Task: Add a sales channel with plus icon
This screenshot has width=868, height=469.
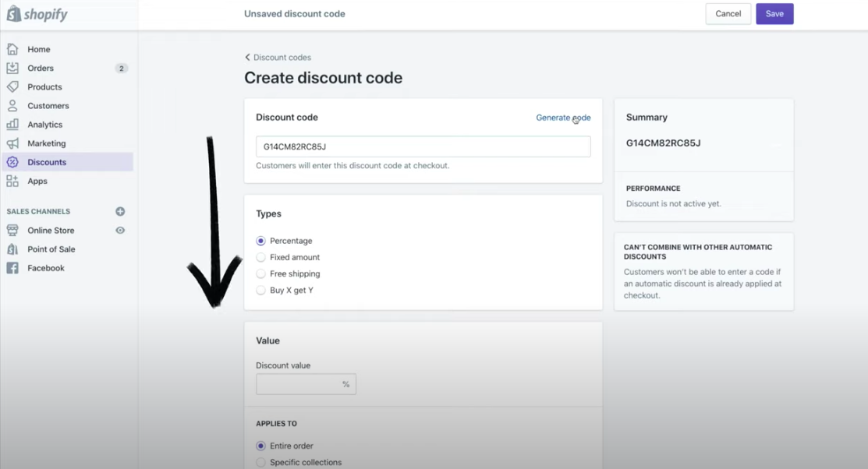Action: [x=120, y=211]
